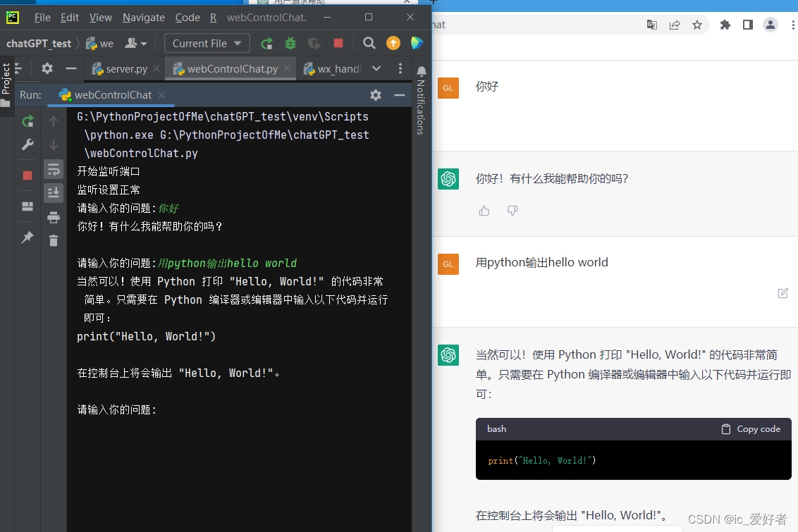
Task: Click the run-with-coverage icon
Action: coord(314,44)
